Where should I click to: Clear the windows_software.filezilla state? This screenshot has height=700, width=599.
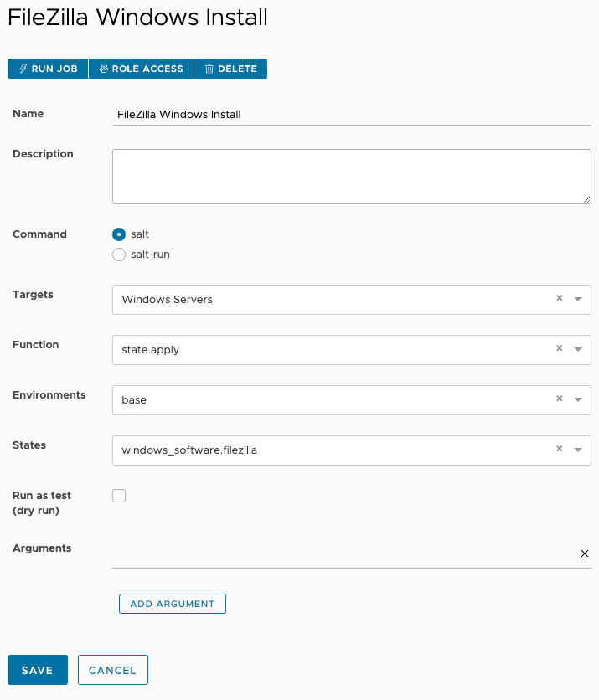[560, 449]
